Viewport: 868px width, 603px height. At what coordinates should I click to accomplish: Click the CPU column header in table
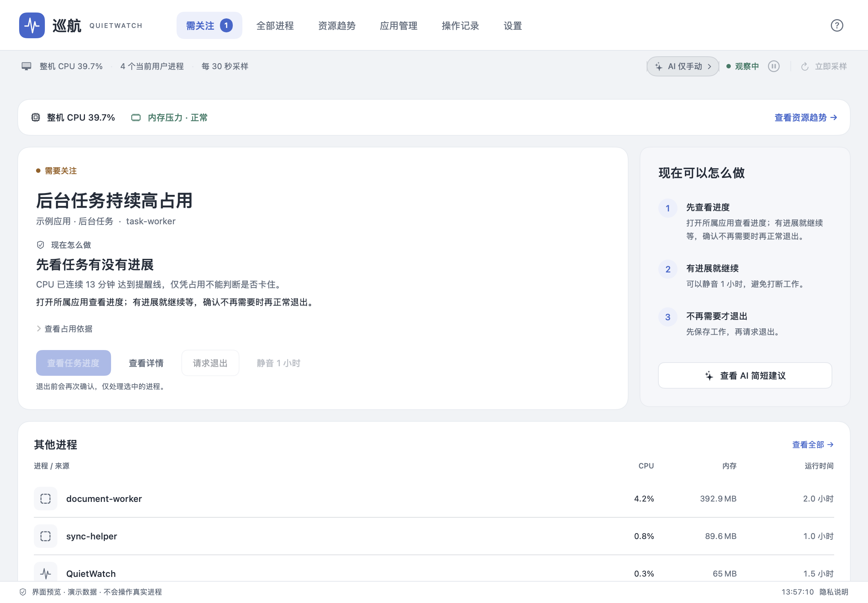pyautogui.click(x=646, y=466)
